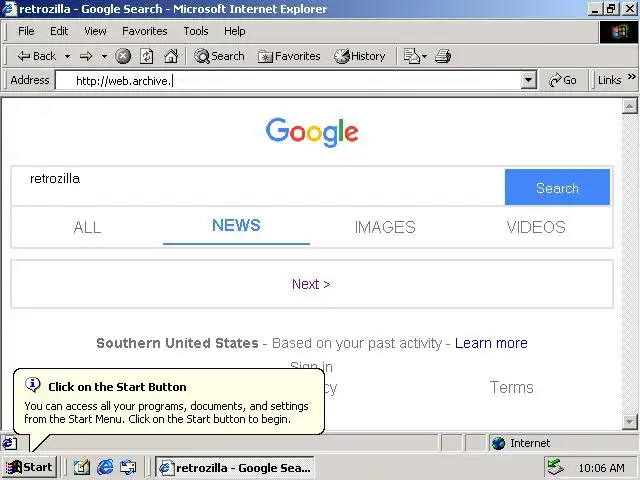Click the status bar page icon
Image resolution: width=640 pixels, height=480 pixels.
[9, 443]
